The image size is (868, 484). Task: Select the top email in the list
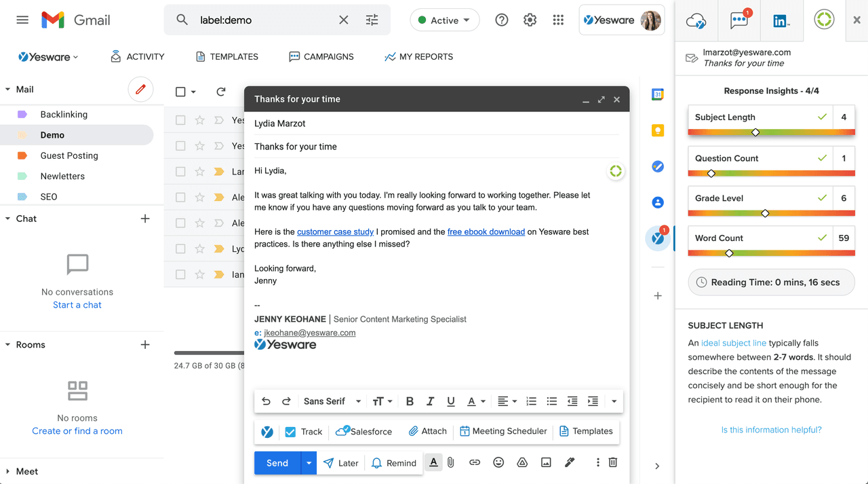click(180, 119)
